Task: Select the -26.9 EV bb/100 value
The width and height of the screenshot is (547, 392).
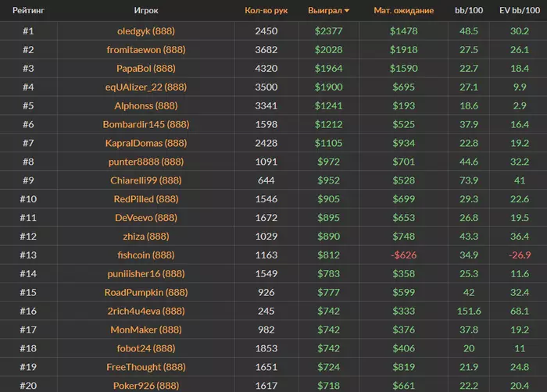Action: pos(520,255)
